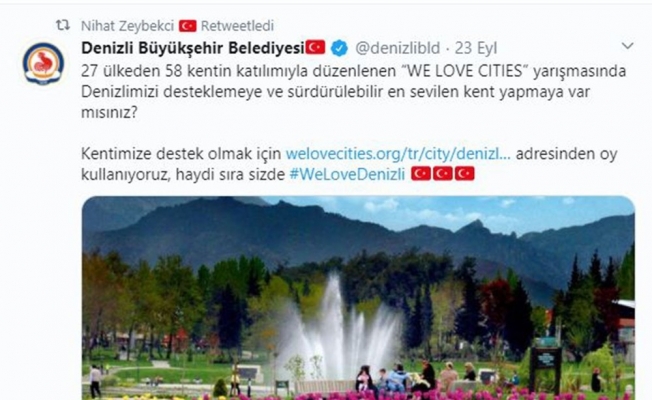Open the Denizli municipality rooster avatar
Image resolution: width=652 pixels, height=400 pixels.
pos(43,64)
